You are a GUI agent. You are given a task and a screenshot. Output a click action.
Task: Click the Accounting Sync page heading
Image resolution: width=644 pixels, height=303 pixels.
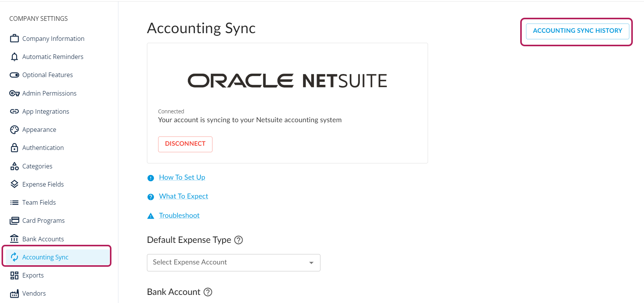pos(201,28)
